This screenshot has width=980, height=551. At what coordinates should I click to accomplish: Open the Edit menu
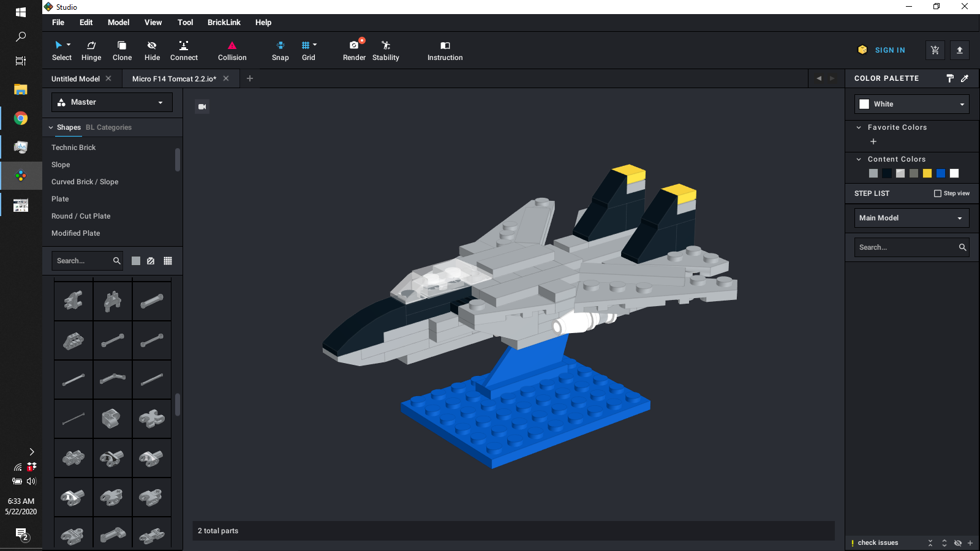click(86, 23)
